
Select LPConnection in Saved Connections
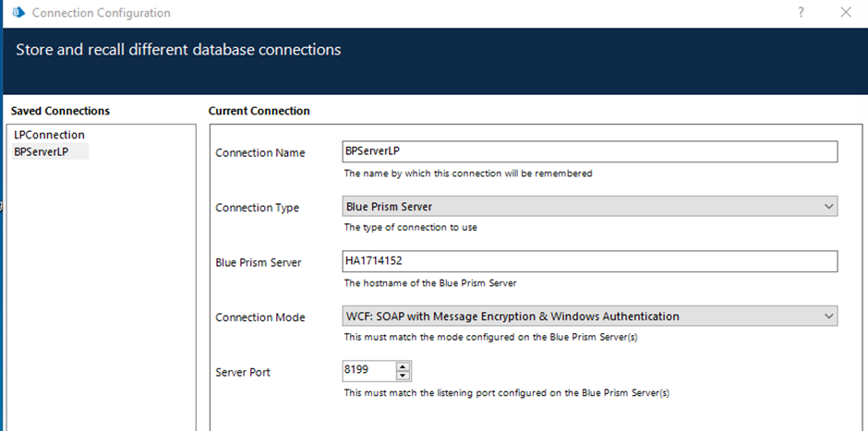(x=49, y=135)
